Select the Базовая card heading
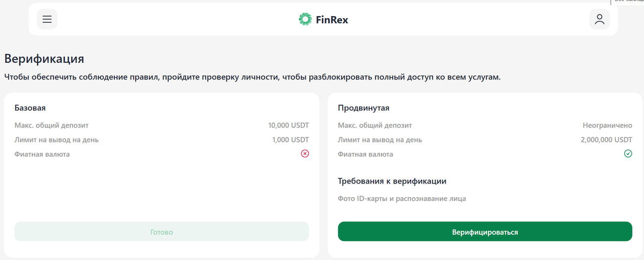This screenshot has height=260, width=644. 30,108
